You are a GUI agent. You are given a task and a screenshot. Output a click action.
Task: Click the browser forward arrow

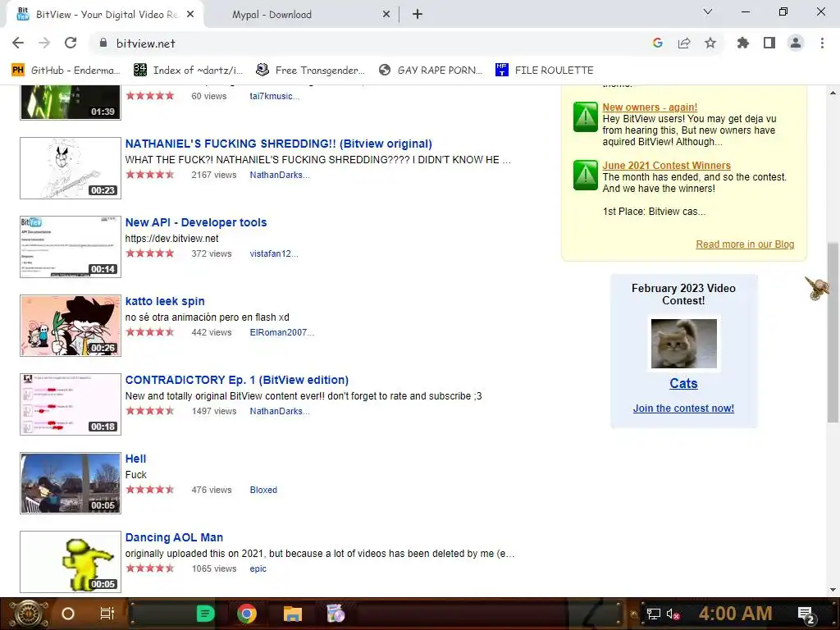point(44,43)
